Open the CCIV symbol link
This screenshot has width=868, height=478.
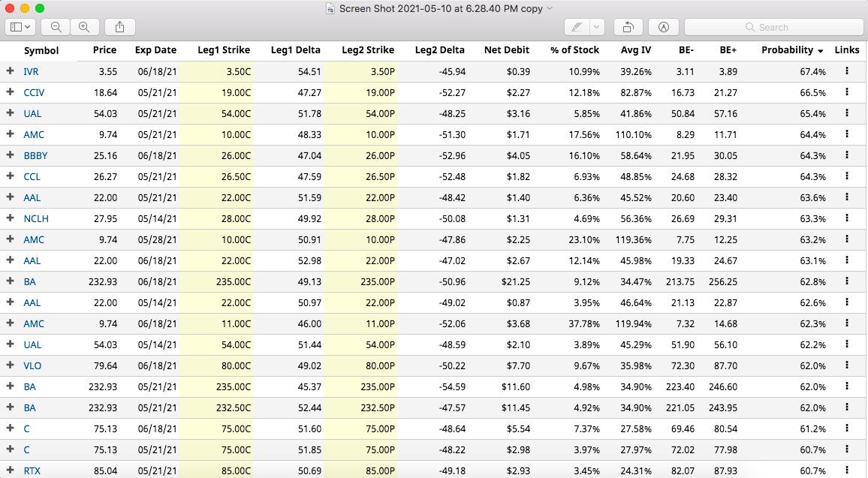[x=34, y=92]
